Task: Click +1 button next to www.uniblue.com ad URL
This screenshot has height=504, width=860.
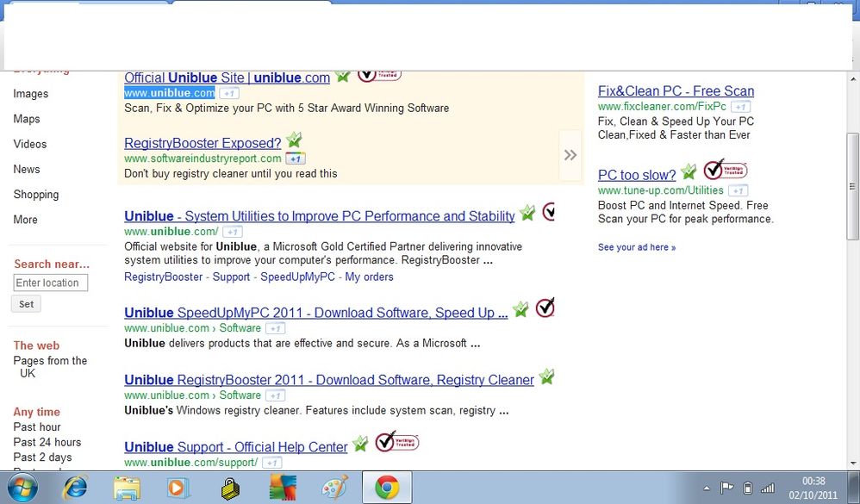Action: [x=228, y=93]
